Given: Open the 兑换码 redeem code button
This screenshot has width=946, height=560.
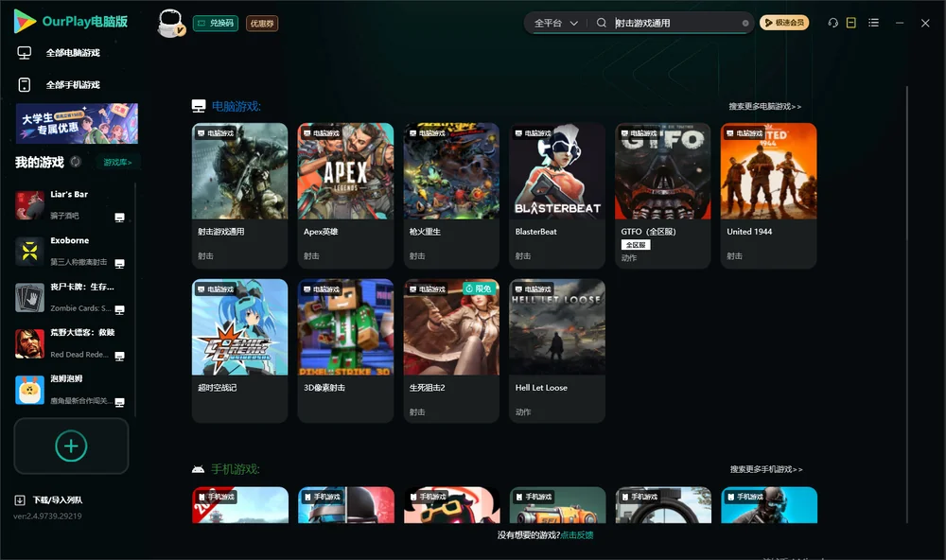Looking at the screenshot, I should pyautogui.click(x=216, y=23).
